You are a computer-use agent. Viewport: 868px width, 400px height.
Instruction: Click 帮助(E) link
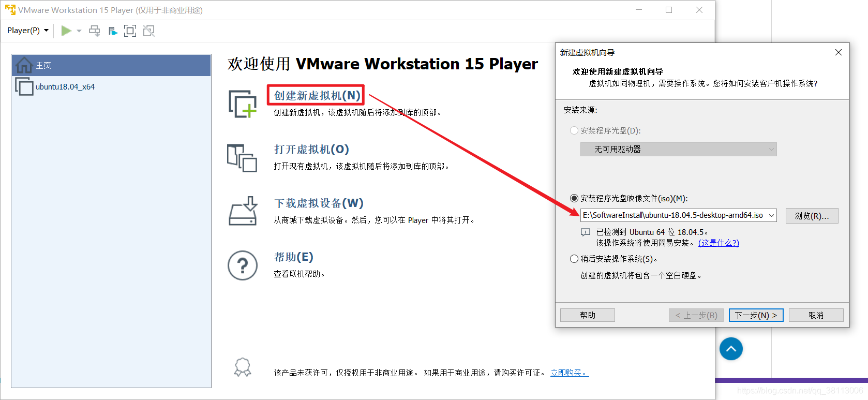coord(293,257)
